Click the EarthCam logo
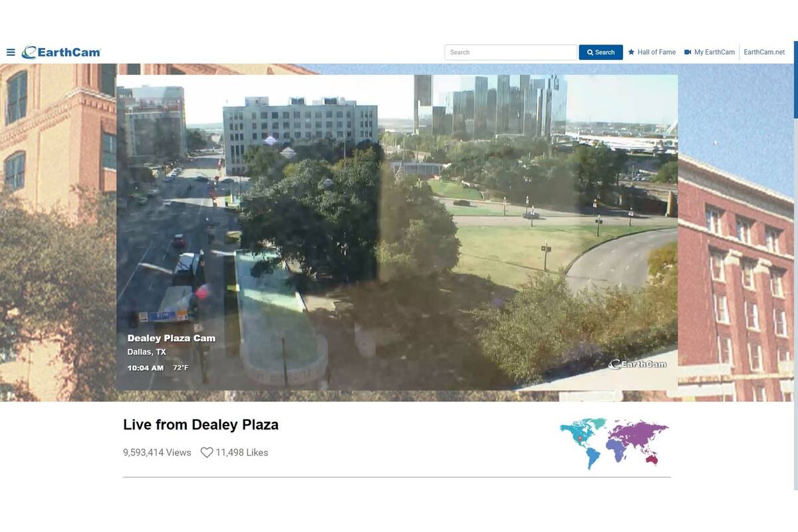 point(61,52)
